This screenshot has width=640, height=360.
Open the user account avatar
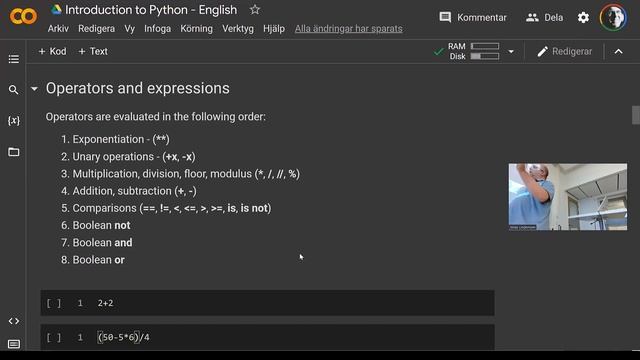tap(613, 18)
